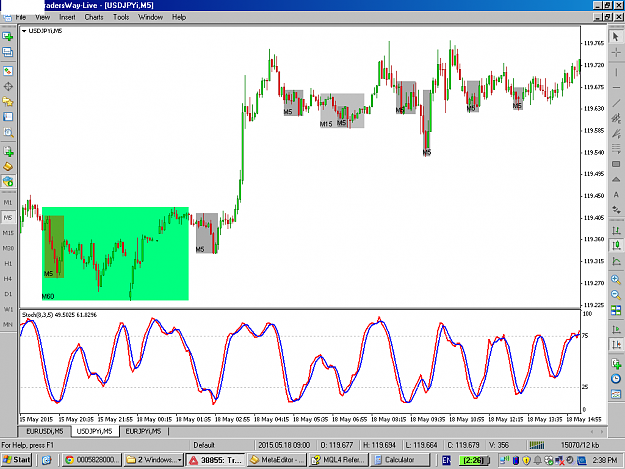Switch chart to Bar Chart
The width and height of the screenshot is (625, 469).
(616, 230)
